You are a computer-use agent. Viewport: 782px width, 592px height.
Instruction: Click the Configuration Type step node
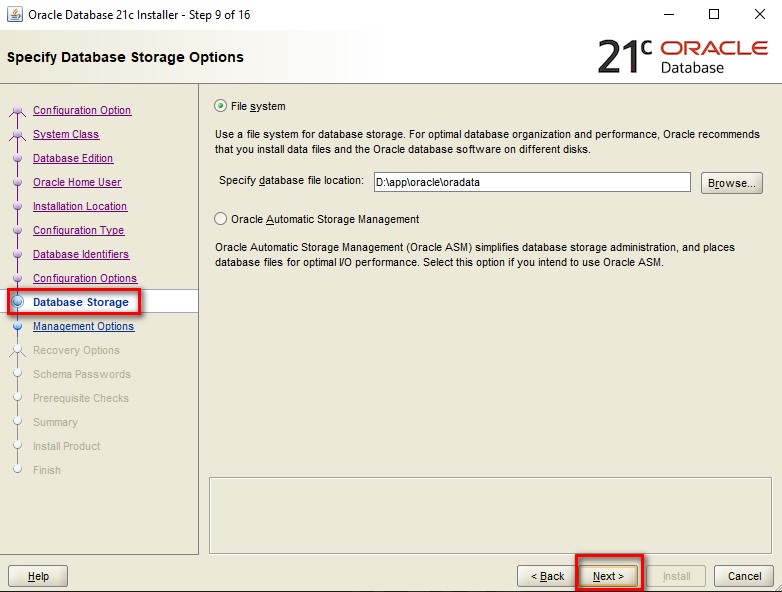tap(17, 230)
